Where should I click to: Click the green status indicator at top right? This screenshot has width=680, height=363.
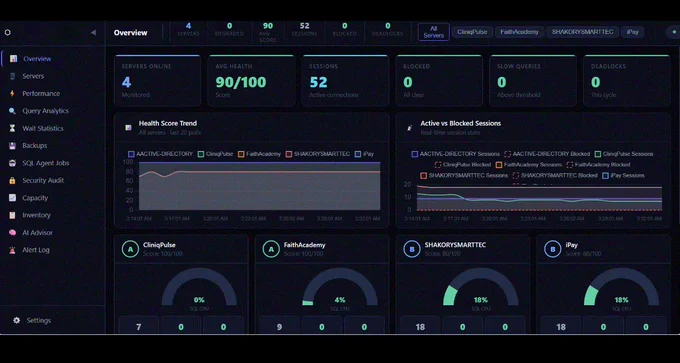point(673,32)
